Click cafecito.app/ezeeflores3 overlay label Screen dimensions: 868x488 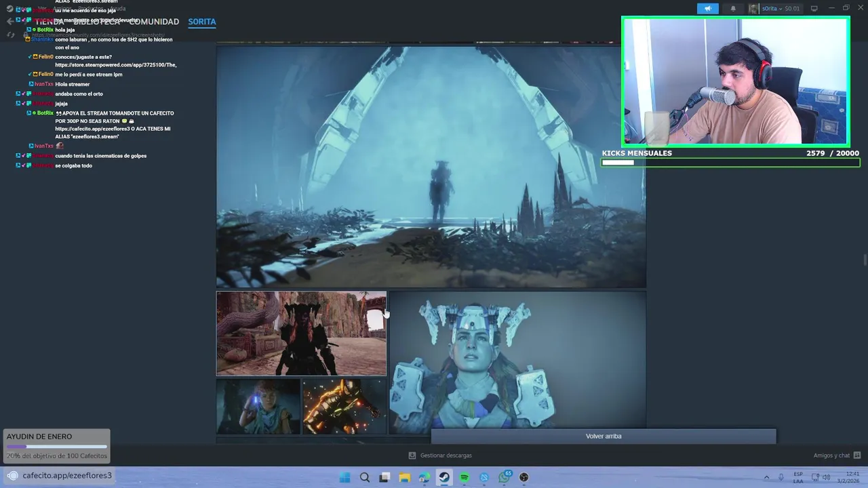click(67, 475)
